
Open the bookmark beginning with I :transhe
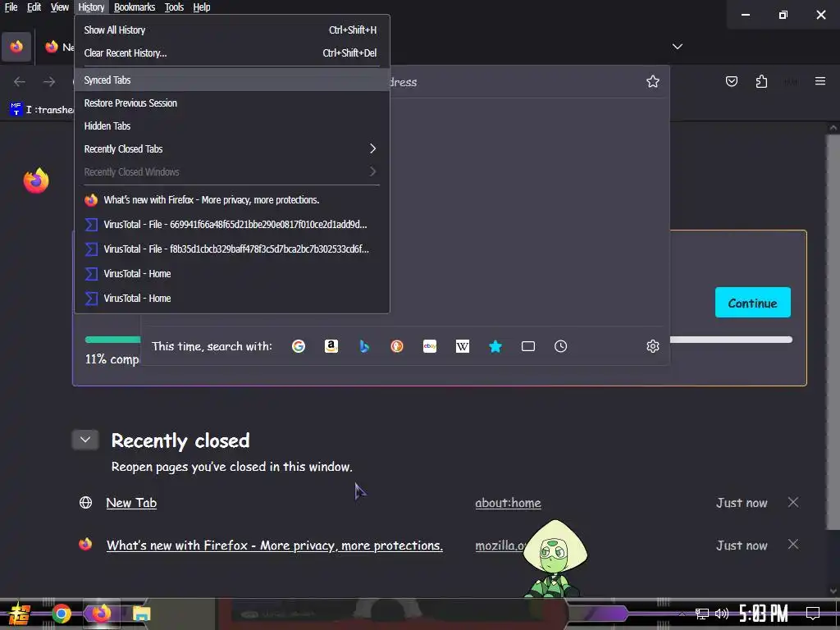[x=42, y=110]
